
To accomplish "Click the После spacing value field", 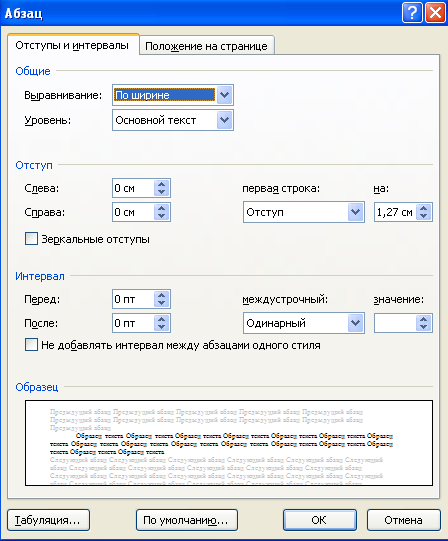I will click(133, 323).
